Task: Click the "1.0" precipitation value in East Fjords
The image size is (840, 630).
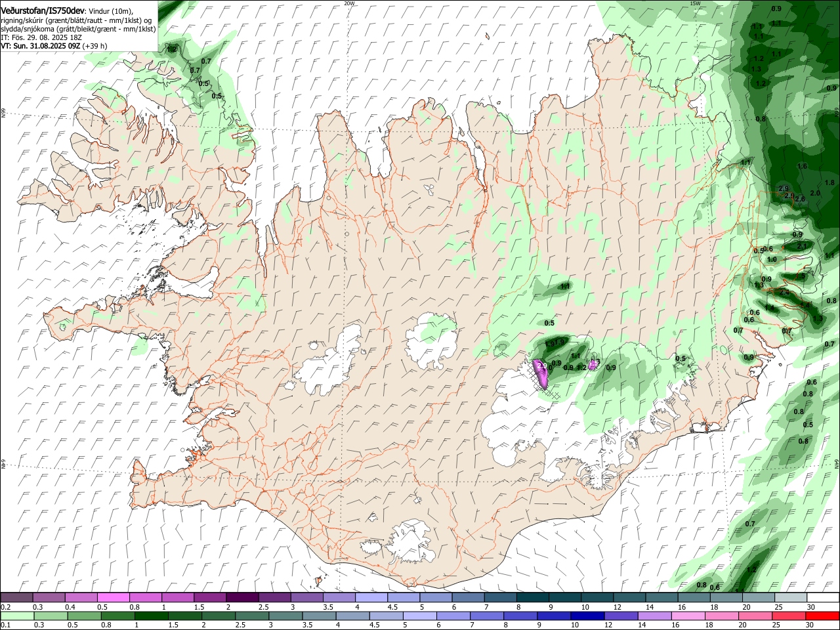Action: (x=772, y=260)
